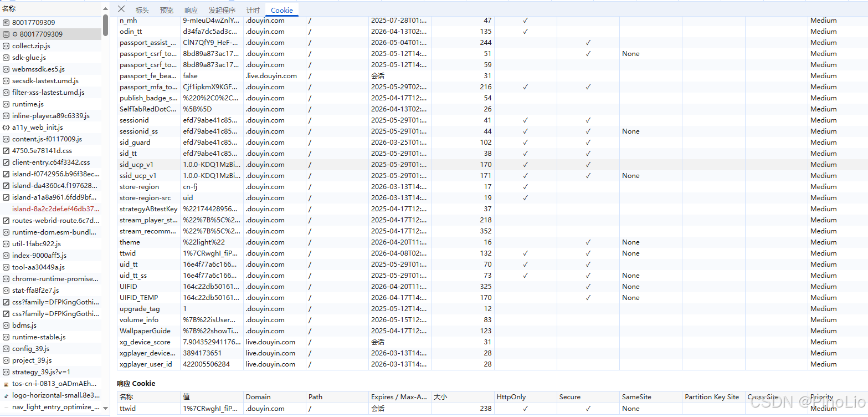This screenshot has height=417, width=868.
Task: Select the strategyABtestKey cookie row
Action: coord(492,209)
